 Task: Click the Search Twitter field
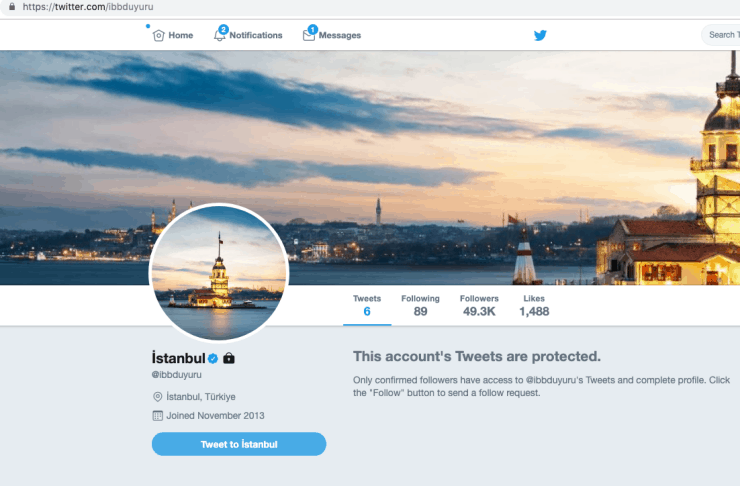click(x=721, y=35)
